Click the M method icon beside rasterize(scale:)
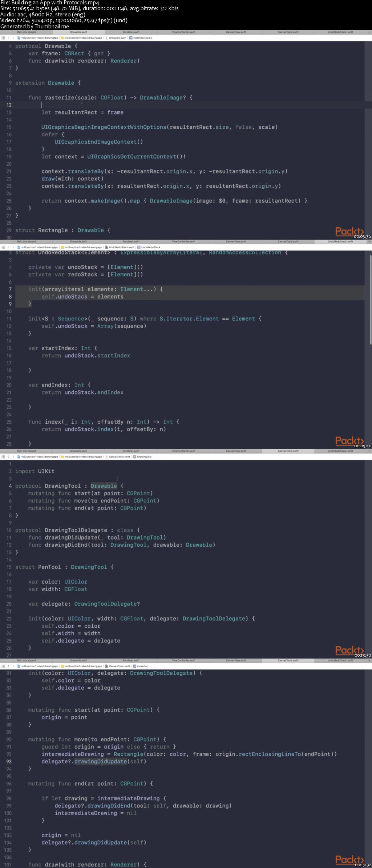Viewport: 372px width, 868px height. 131,38
